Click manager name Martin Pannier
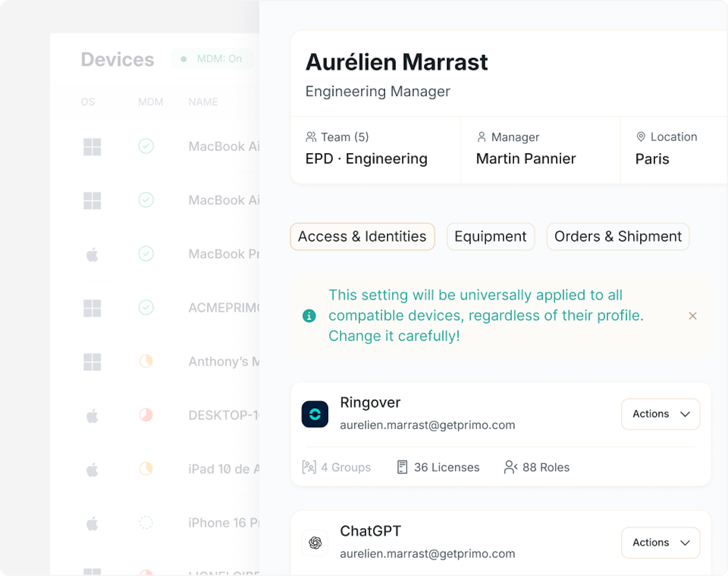The width and height of the screenshot is (728, 576). [526, 159]
